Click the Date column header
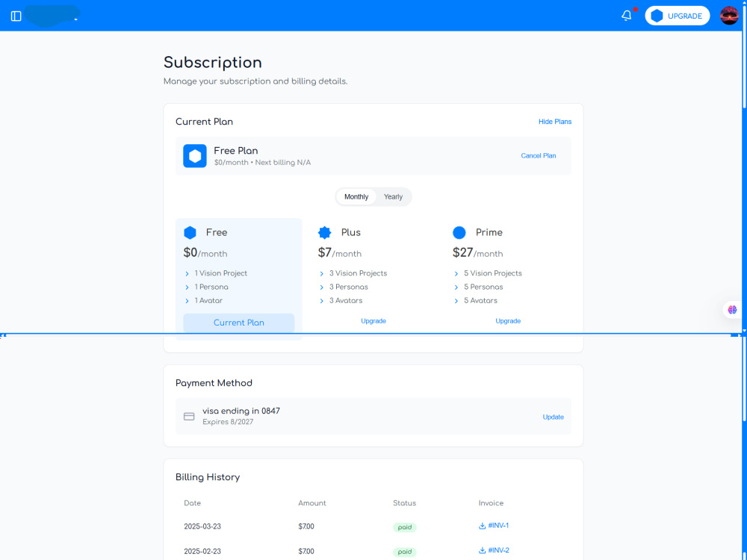 [x=193, y=503]
